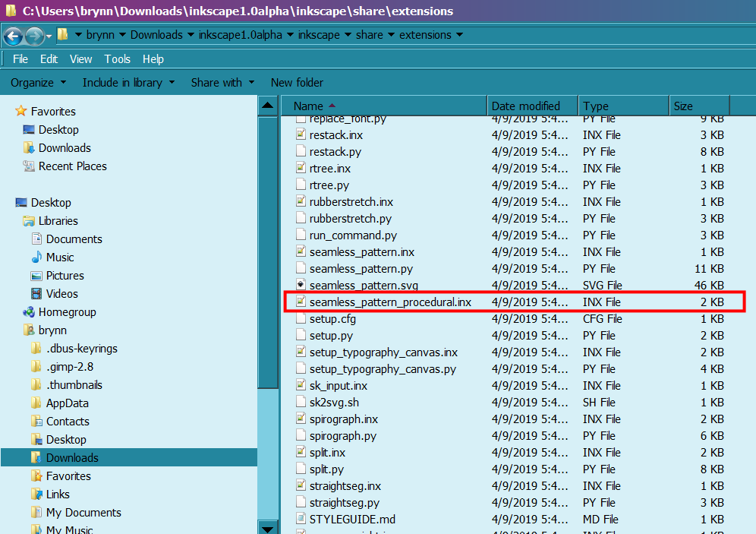Screen dimensions: 756x534
Task: Select the seamless_pattern_procedural.inx file
Action: (x=390, y=302)
